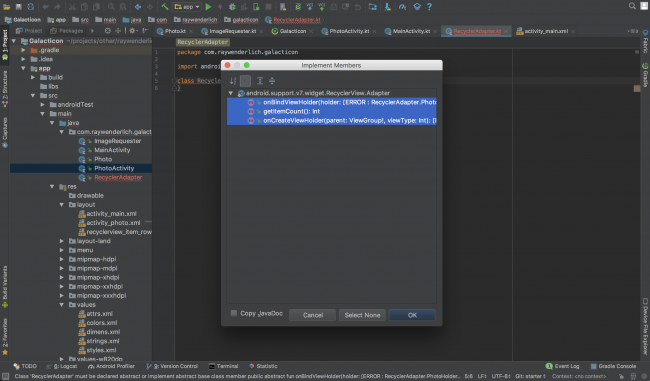Open the app run configuration dropdown
Screen dimensions: 650x381
[x=187, y=7]
